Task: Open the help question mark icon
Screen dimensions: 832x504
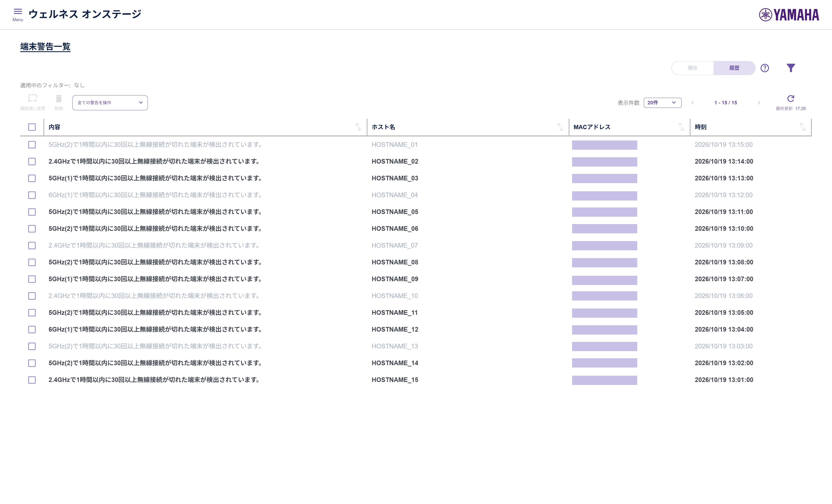Action: pos(765,68)
